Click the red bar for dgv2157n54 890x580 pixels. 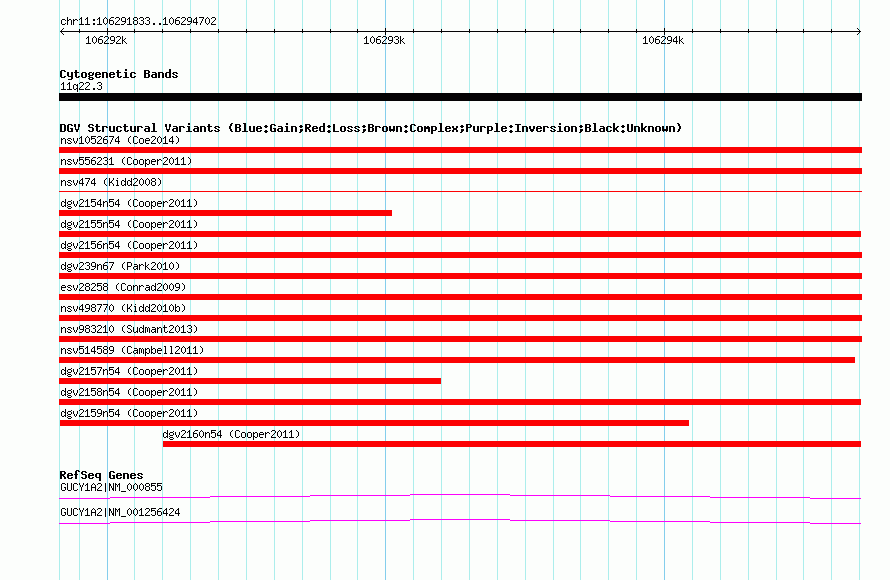pyautogui.click(x=250, y=381)
